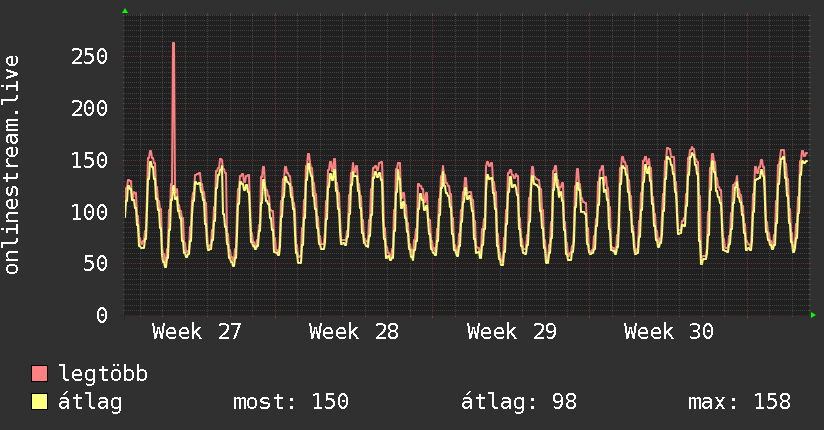Click the tall pink spike peak near 250
The height and width of the screenshot is (430, 824).
(x=173, y=44)
